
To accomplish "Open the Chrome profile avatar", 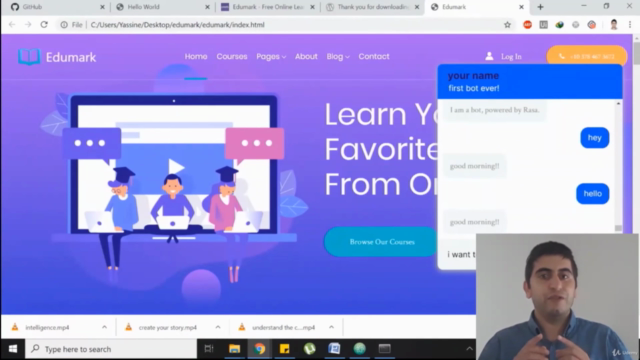I will [614, 25].
